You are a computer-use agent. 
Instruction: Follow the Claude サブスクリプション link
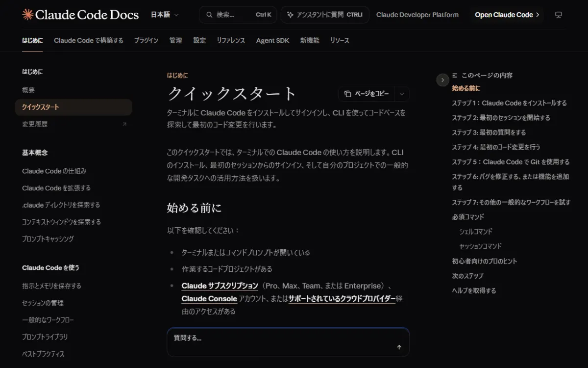(x=220, y=286)
